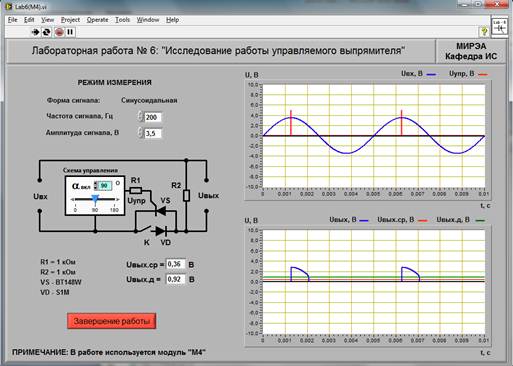The image size is (513, 366).
Task: Click the Амплитуда сигнала value field 3,5
Action: (x=153, y=133)
